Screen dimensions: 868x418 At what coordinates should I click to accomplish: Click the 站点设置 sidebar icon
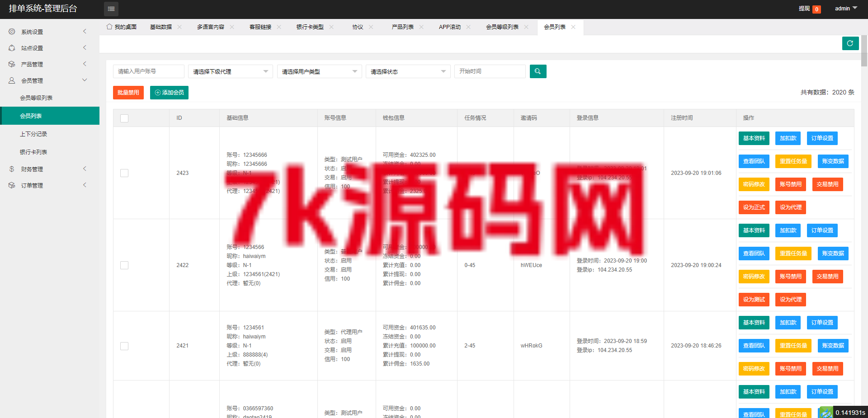(12, 48)
